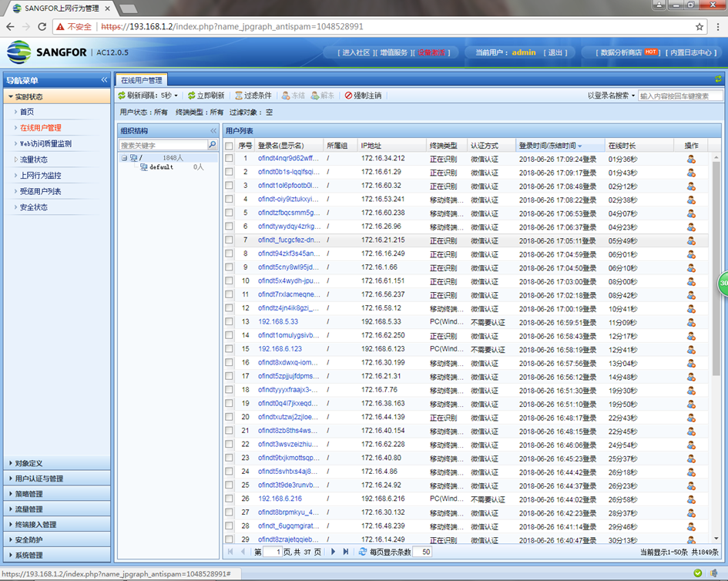Open the 刷新间隔 refresh interval dropdown
This screenshot has width=728, height=581.
(x=148, y=96)
